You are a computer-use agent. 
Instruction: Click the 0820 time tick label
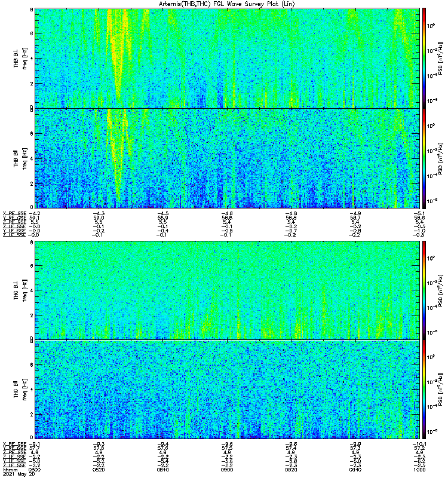(99, 470)
